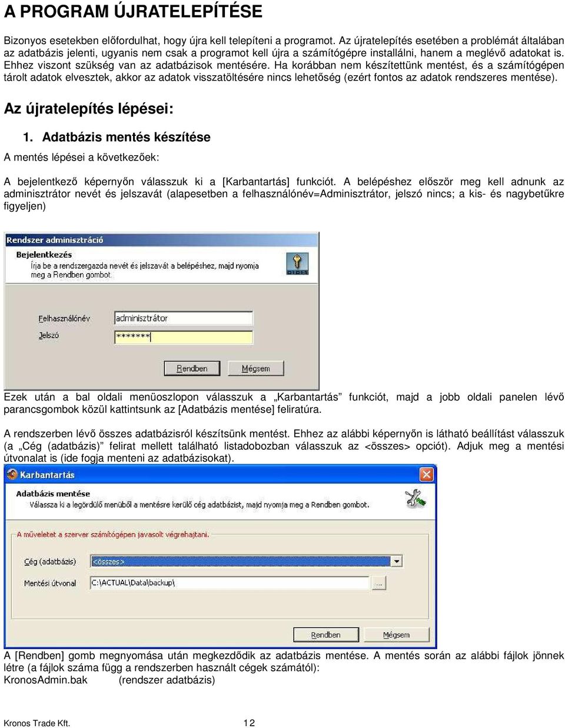Viewport: 565px width, 728px height.
Task: Open the Cég (adatbázis) dropdown
Action: [x=397, y=561]
